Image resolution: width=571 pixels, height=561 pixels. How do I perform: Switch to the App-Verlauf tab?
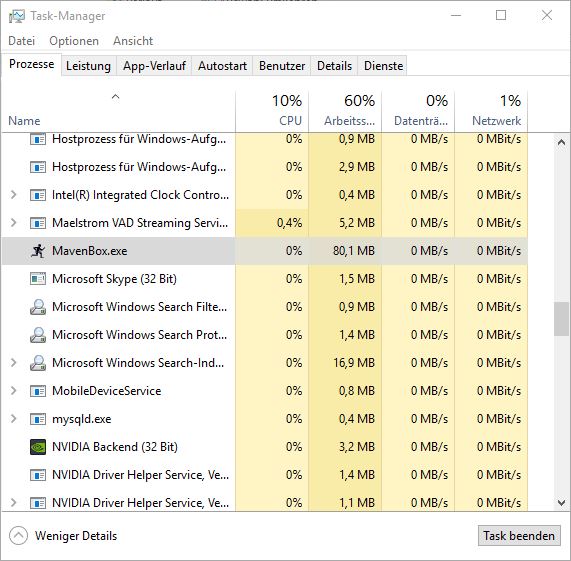coord(154,66)
